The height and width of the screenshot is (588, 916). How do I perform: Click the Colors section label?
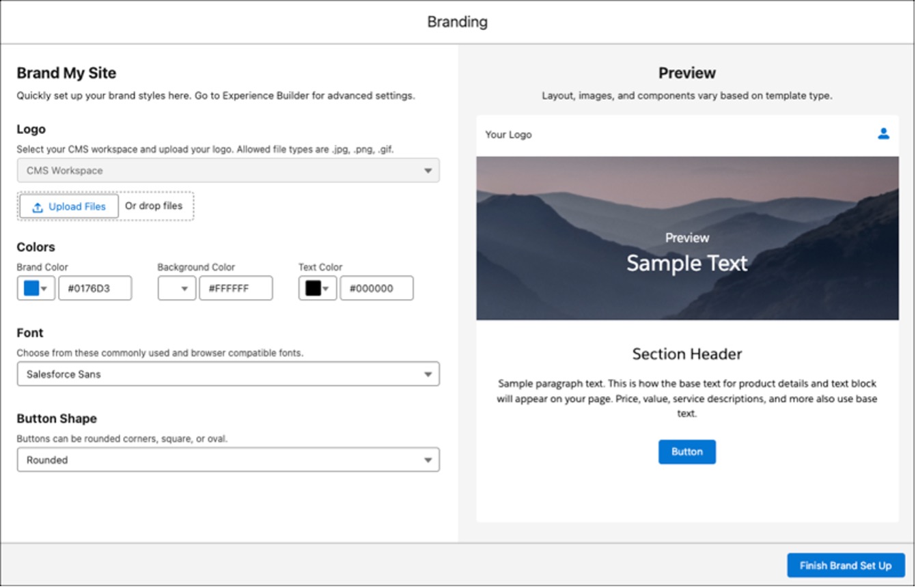point(36,247)
